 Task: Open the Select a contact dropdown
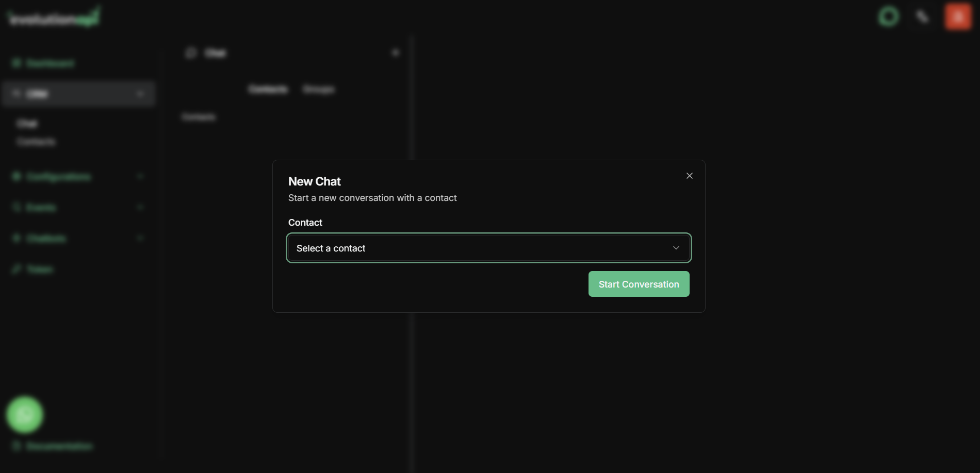488,248
